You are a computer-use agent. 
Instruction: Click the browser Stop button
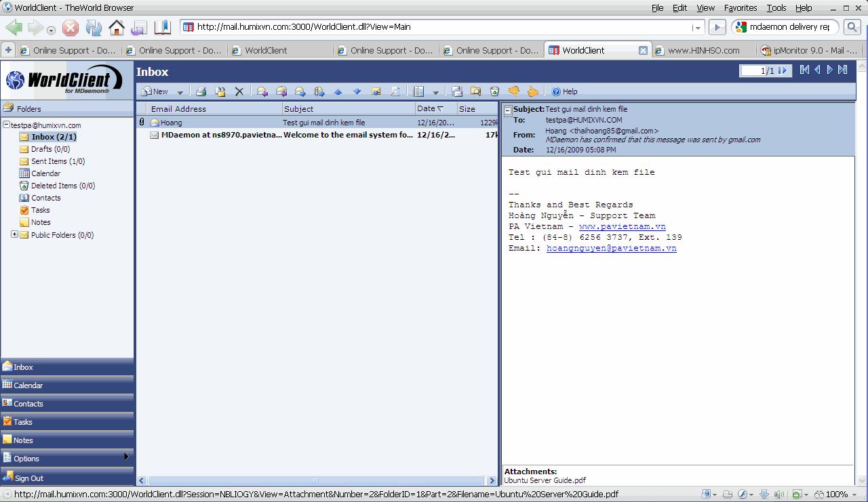[x=71, y=28]
